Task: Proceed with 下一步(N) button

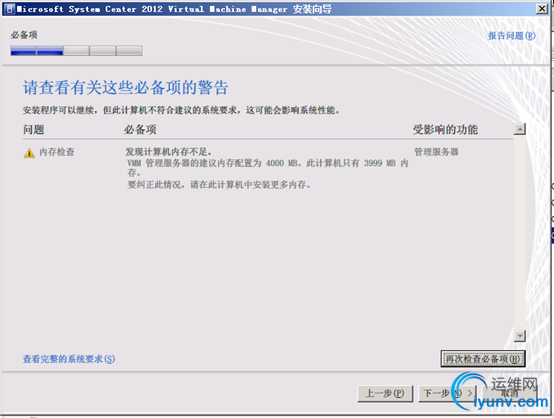Action: pyautogui.click(x=447, y=393)
